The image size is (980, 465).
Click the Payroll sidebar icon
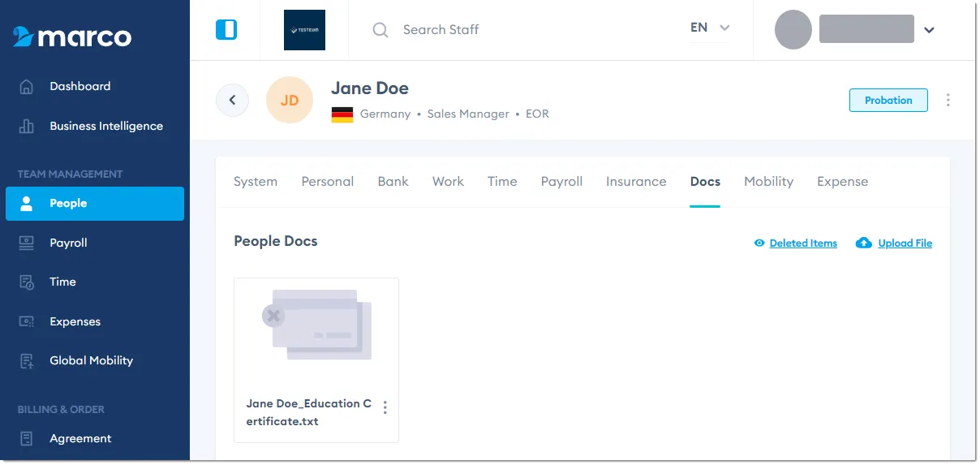[x=27, y=243]
